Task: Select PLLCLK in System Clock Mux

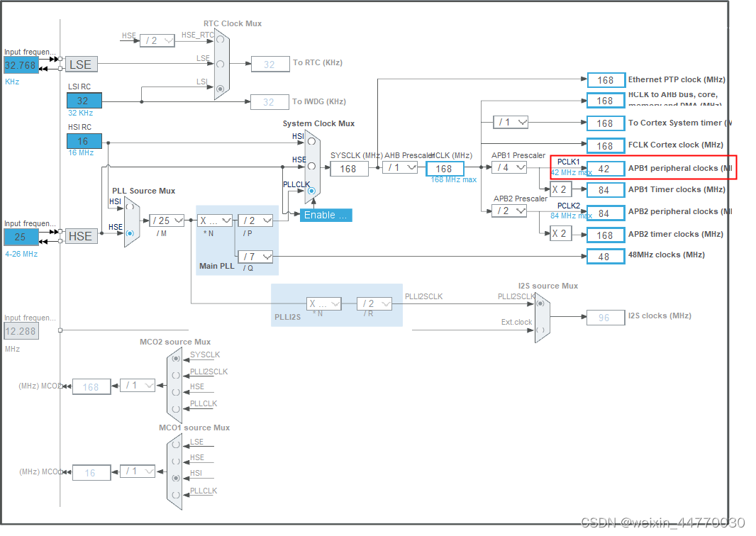Action: coord(311,191)
